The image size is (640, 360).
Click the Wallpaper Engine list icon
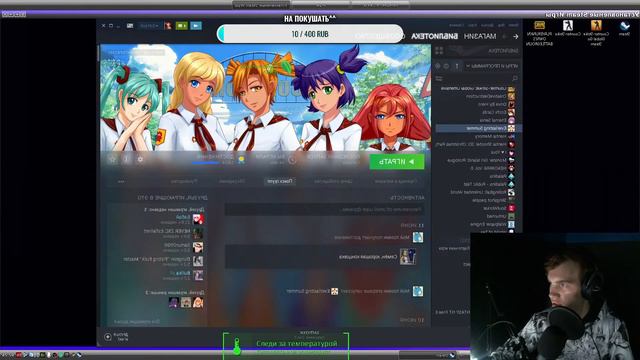[511, 224]
